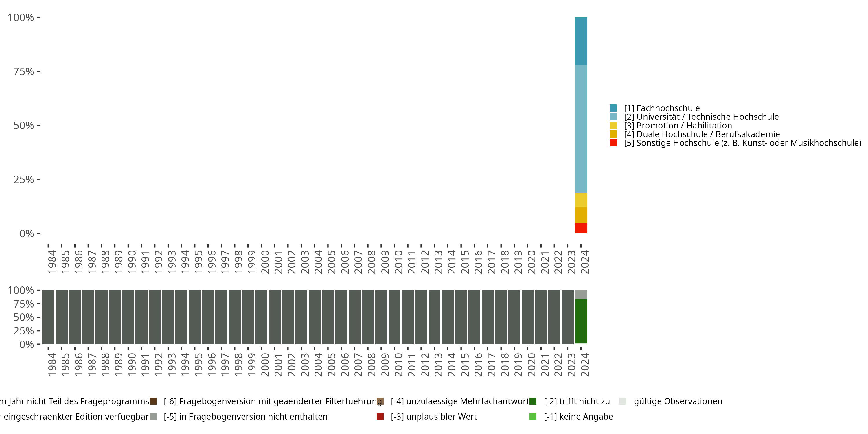Click the light gray top segment of lower 2024 bar
The image size is (868, 434).
click(x=581, y=294)
